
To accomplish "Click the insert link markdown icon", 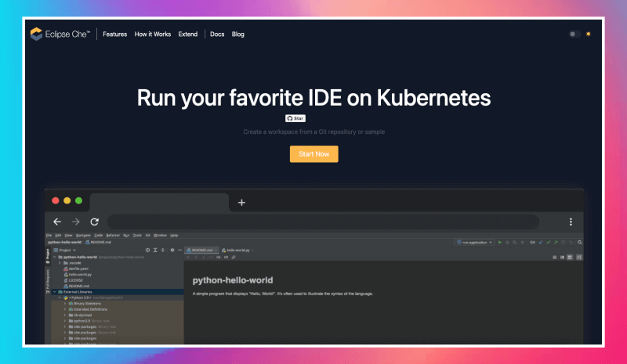I will pyautogui.click(x=234, y=258).
